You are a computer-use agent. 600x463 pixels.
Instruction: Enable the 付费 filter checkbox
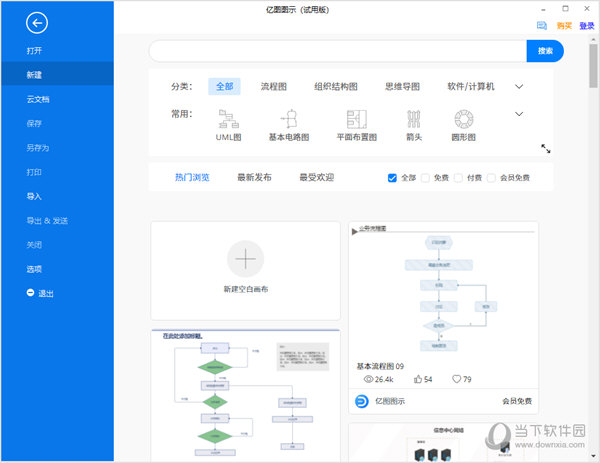click(x=458, y=178)
